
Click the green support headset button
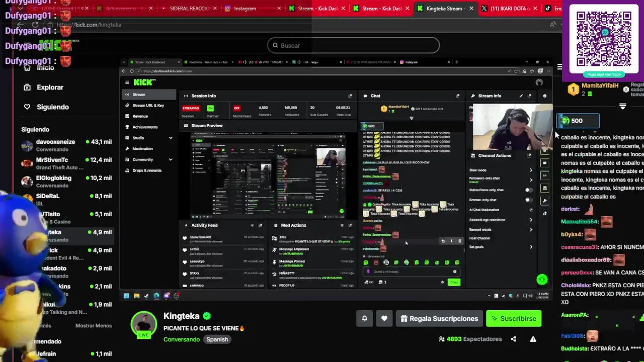click(542, 279)
